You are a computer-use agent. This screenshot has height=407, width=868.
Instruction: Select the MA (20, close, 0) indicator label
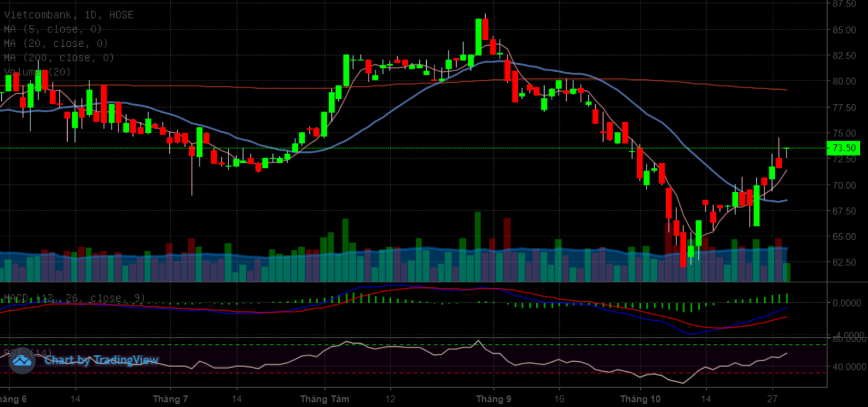coord(56,43)
